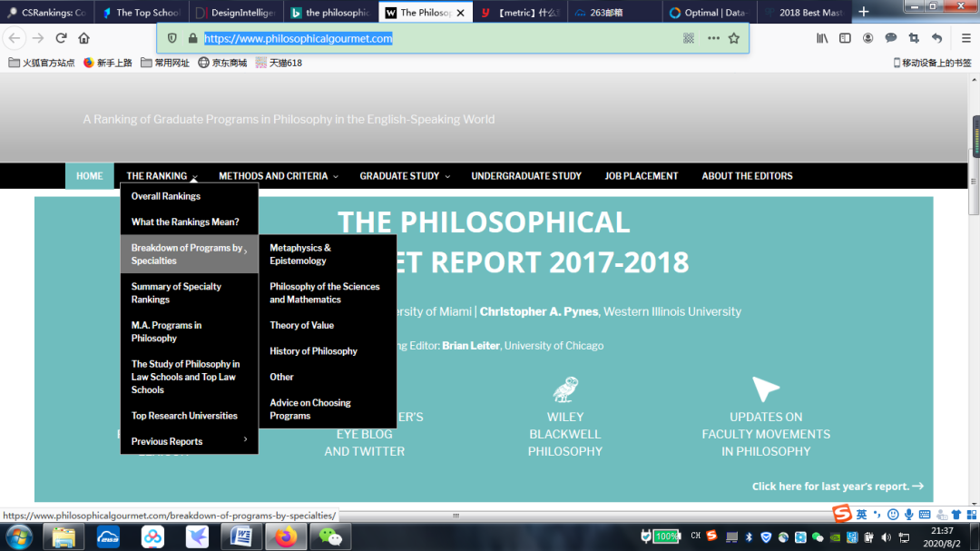Click here for last year's report link
The width and height of the screenshot is (980, 551).
pos(837,487)
